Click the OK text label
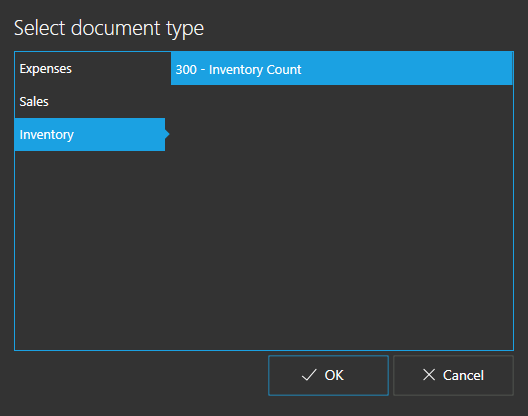 pos(334,375)
